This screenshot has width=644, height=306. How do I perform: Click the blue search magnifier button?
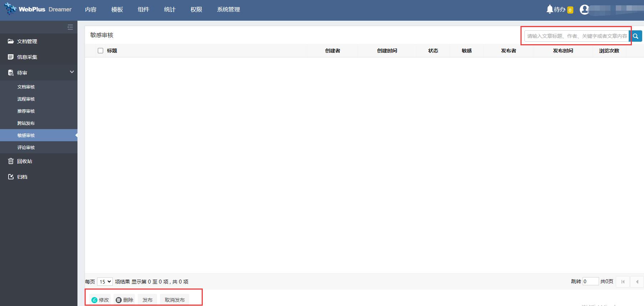635,36
